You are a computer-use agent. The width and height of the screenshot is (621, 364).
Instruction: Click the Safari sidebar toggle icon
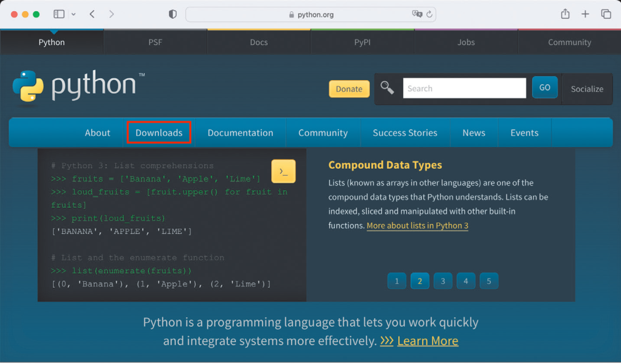(59, 14)
